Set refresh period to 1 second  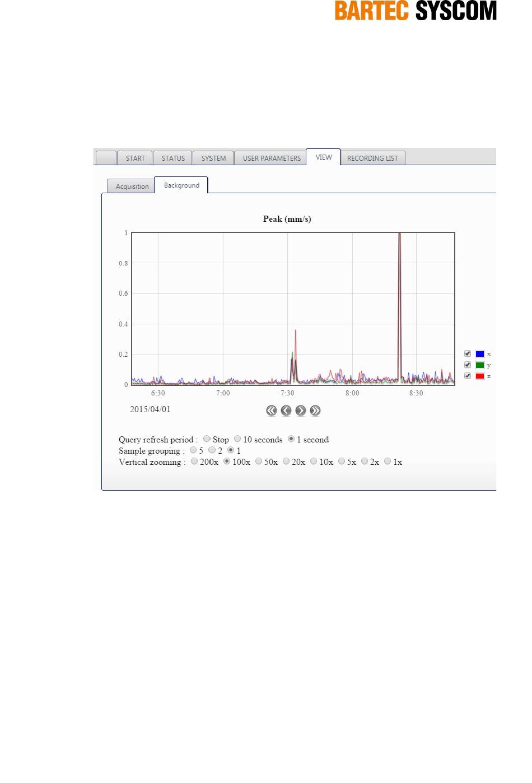(291, 439)
